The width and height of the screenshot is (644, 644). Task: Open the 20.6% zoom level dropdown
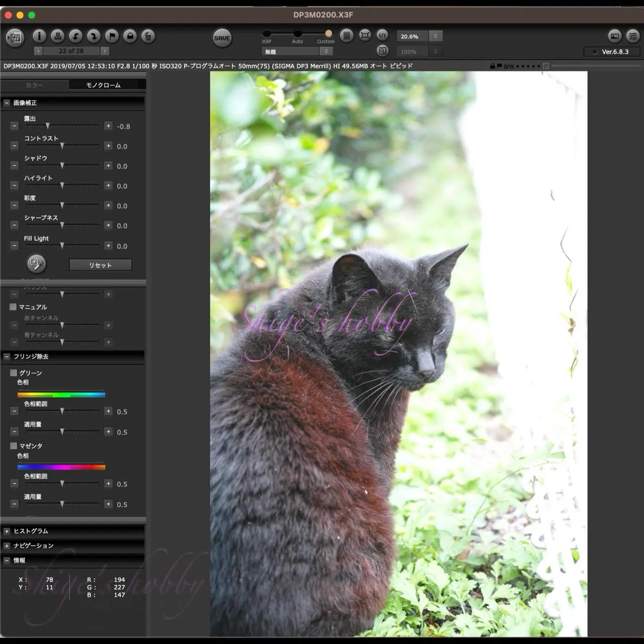click(420, 36)
